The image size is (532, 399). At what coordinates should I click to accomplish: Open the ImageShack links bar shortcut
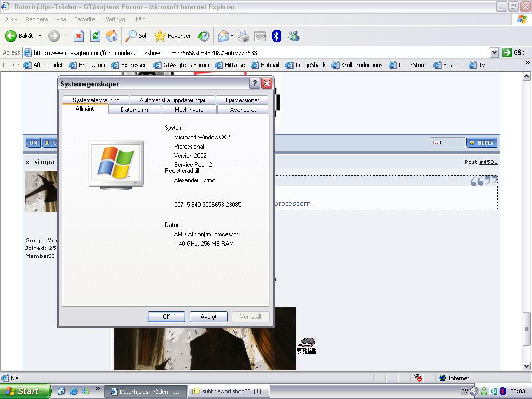[305, 65]
